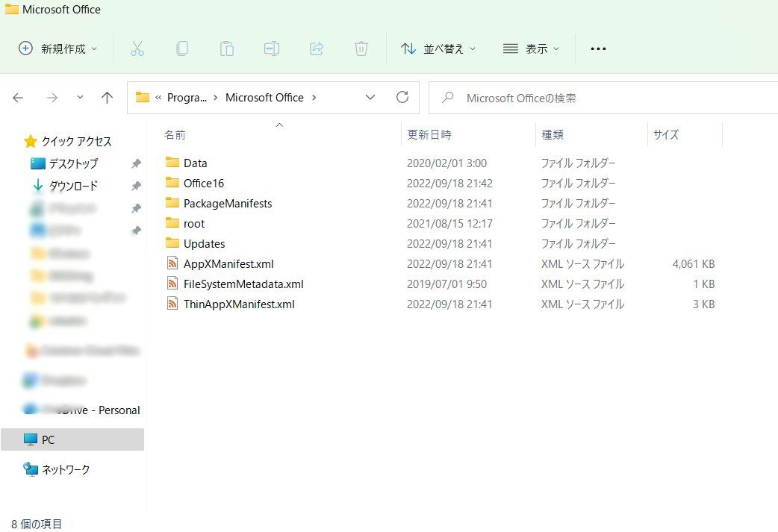Click the Copy icon in toolbar
This screenshot has width=778, height=532.
pyautogui.click(x=182, y=48)
